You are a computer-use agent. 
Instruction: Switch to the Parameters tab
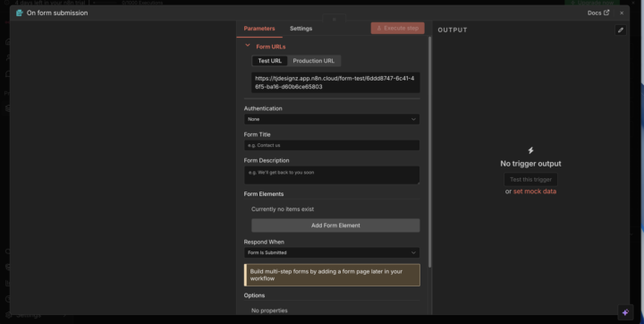click(259, 29)
